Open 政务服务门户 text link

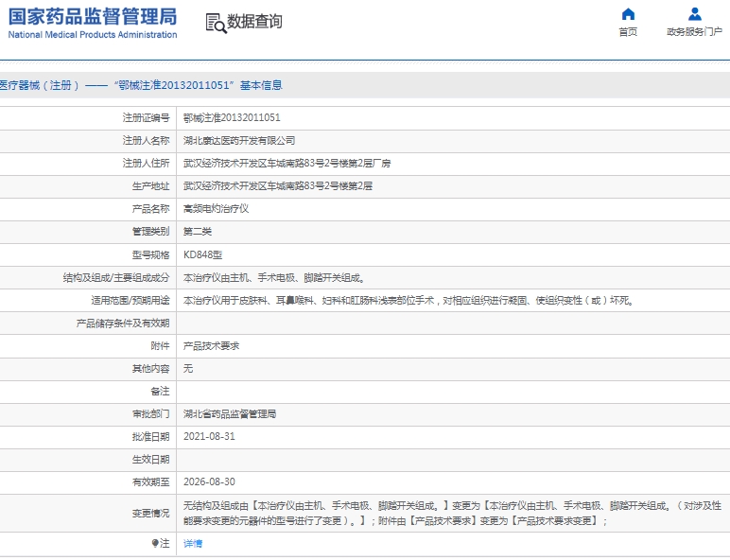pyautogui.click(x=695, y=31)
